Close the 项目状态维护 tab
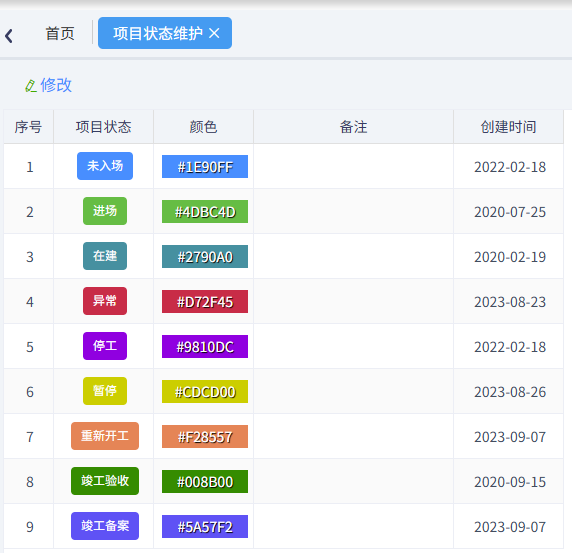Screen dimensions: 572x553 tap(214, 34)
